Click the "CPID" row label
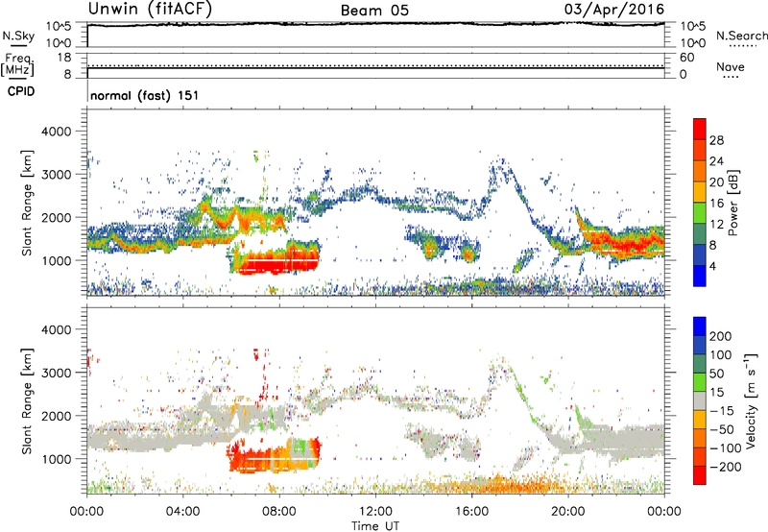The width and height of the screenshot is (768, 532). 21,91
